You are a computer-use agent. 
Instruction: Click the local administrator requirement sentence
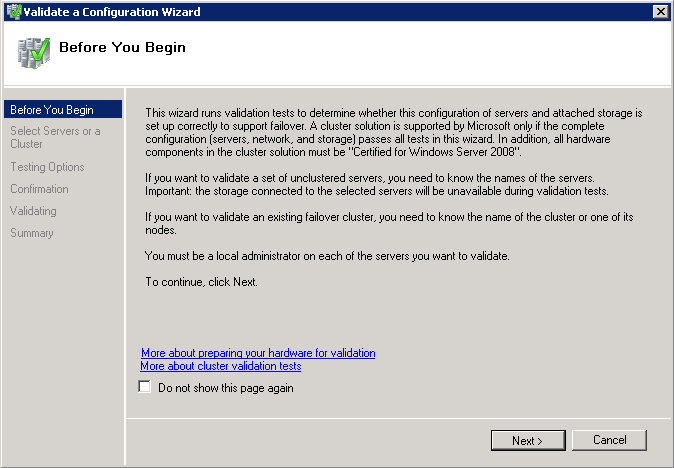(x=328, y=256)
